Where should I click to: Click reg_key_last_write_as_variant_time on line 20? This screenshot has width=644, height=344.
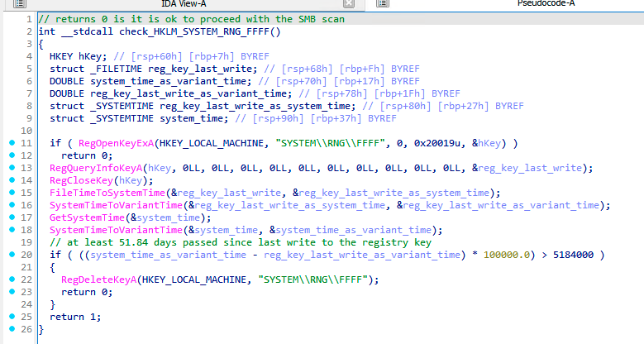pos(362,255)
